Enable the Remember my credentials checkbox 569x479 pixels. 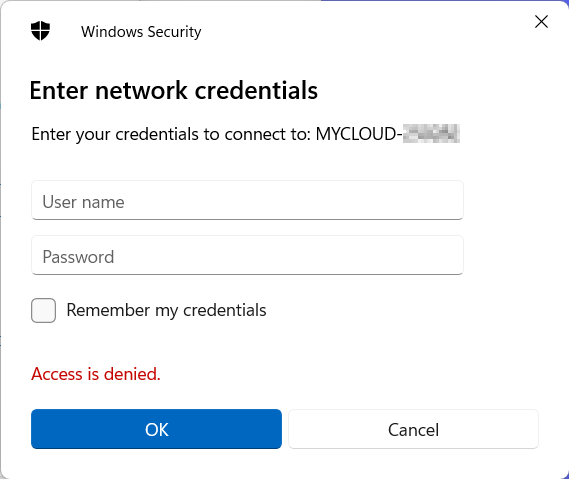[x=44, y=310]
